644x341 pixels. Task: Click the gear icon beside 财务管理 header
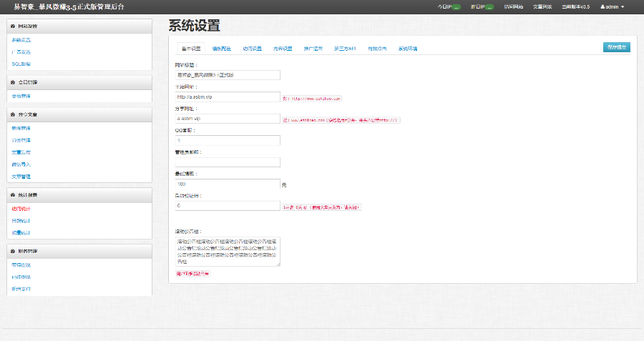coord(13,251)
